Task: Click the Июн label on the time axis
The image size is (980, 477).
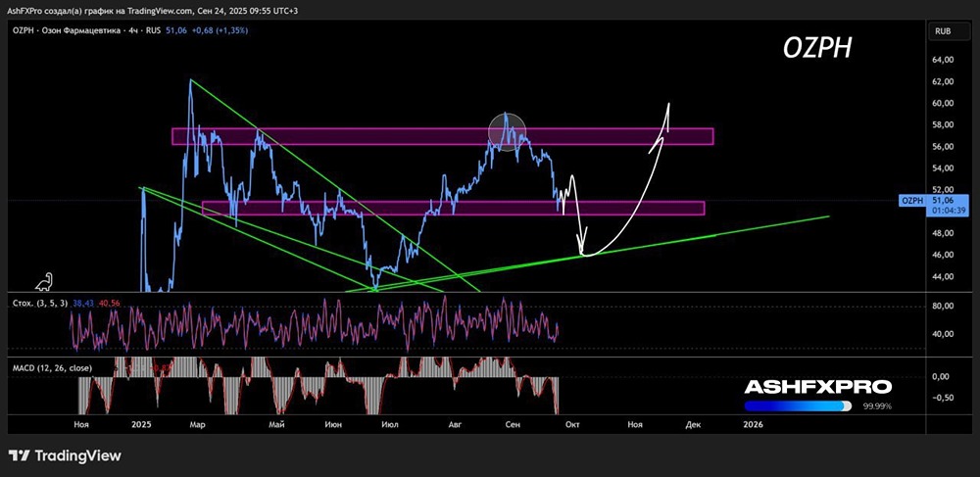Action: 334,424
